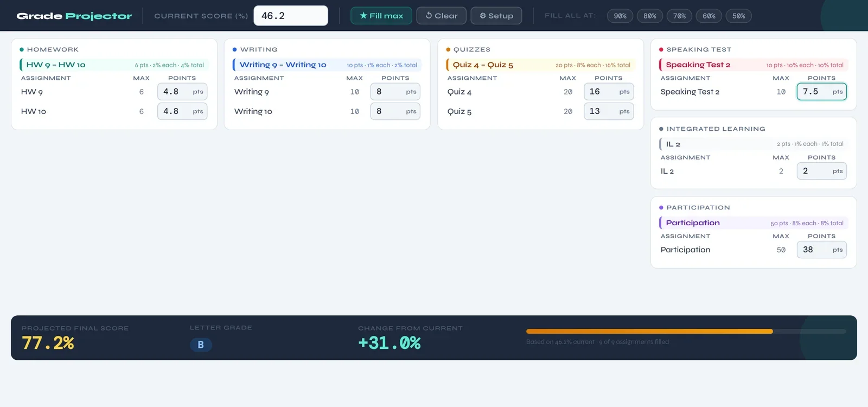
Task: Select the HW 9 – HW 10 group header
Action: click(x=114, y=65)
